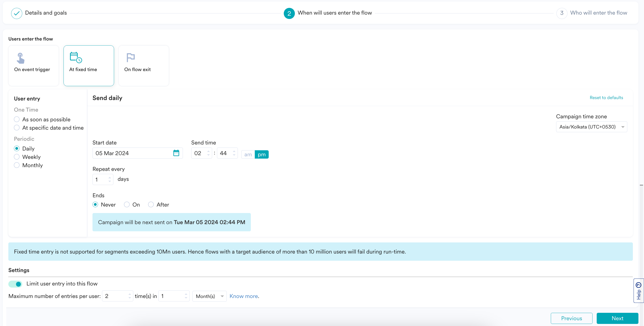Screen dimensions: 644x326
Task: Disable Limit user entry into this flow
Action: point(16,284)
